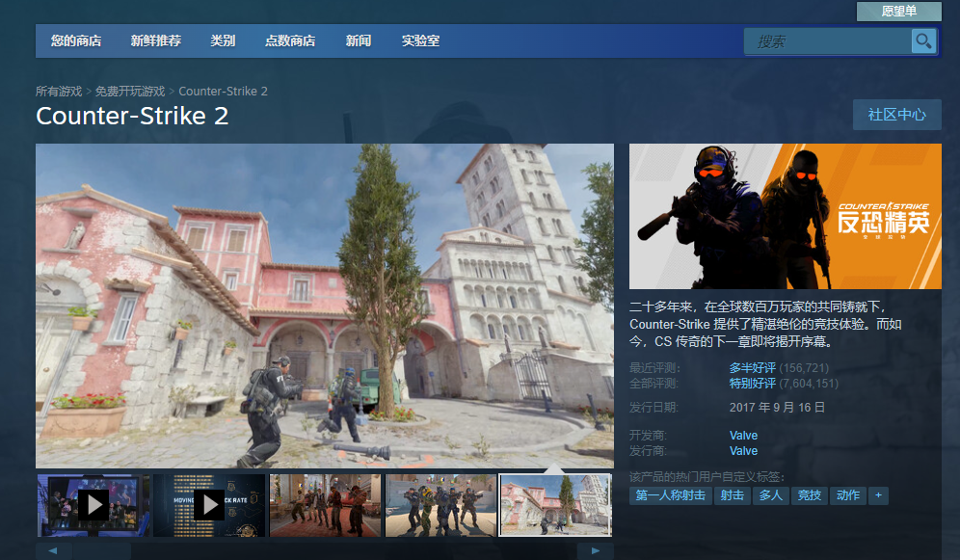Open 新闻 tab
The height and width of the screenshot is (560, 960).
click(x=359, y=41)
